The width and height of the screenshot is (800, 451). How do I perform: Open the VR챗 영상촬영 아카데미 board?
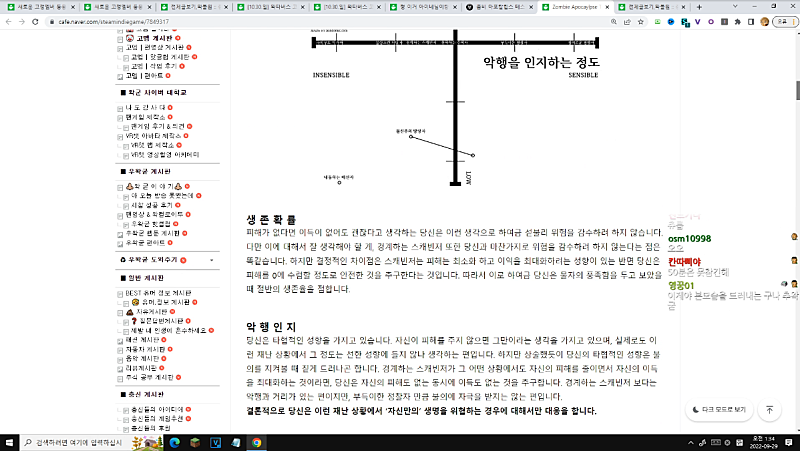tap(164, 155)
